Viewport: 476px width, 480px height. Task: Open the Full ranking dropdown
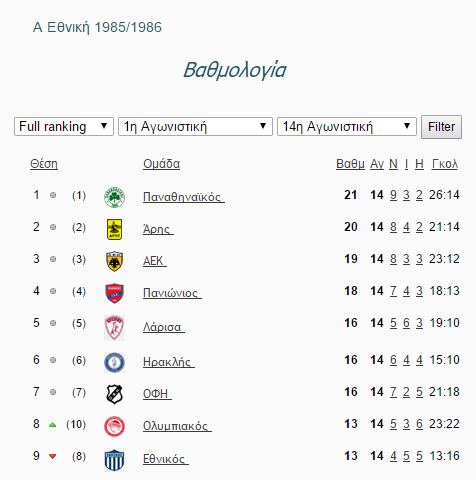pos(64,126)
